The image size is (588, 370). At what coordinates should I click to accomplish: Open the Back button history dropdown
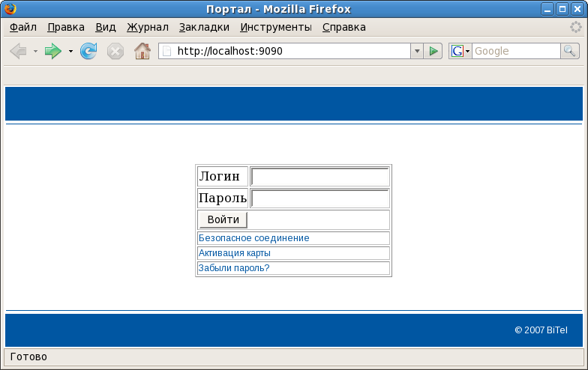pos(35,51)
